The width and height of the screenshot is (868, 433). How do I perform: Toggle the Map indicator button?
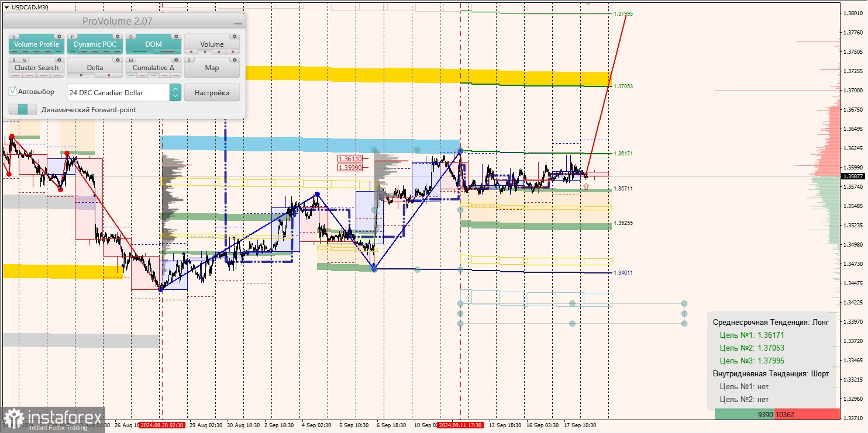click(x=212, y=68)
